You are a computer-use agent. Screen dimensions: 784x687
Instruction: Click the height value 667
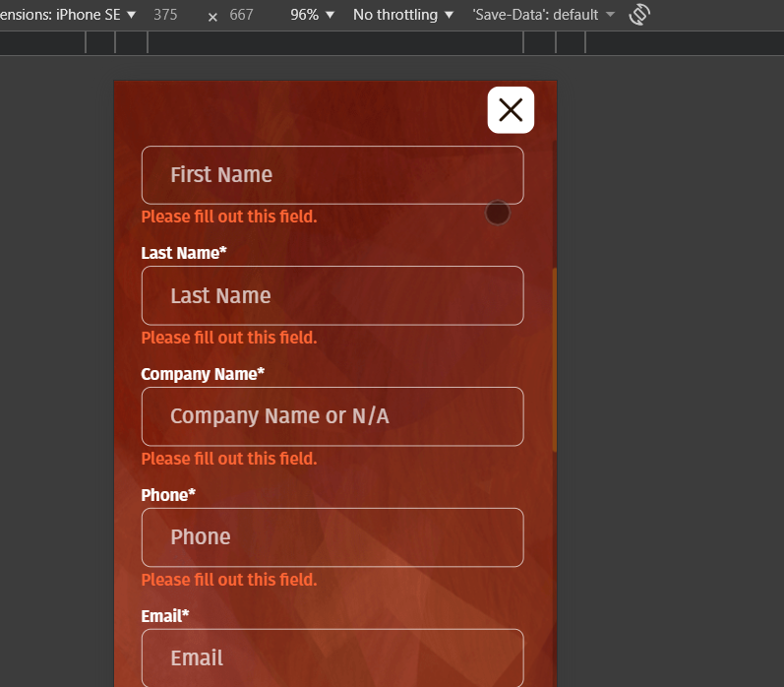coord(241,15)
